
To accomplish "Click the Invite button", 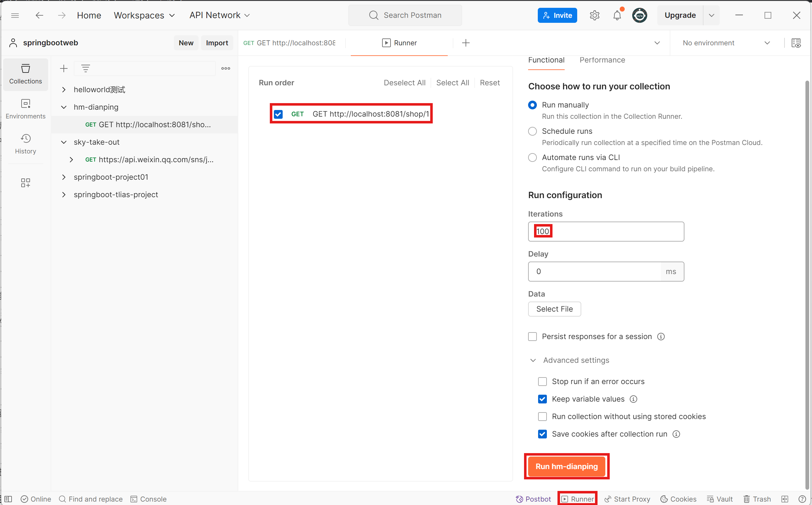I will click(557, 15).
